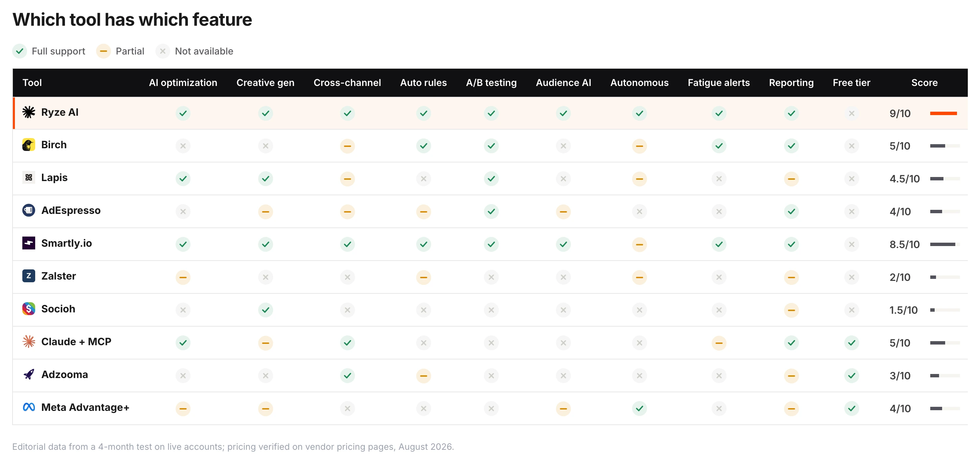Click Smartly.io's Autonomous partial icon

point(640,245)
